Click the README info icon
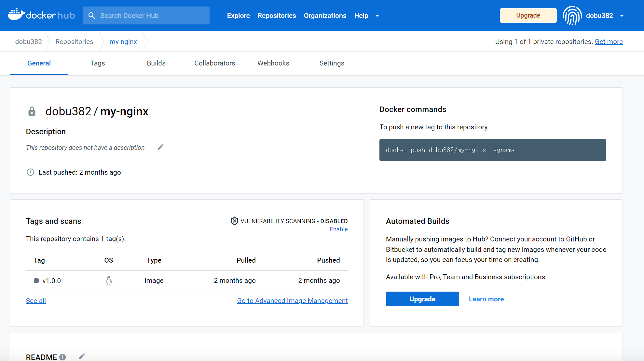 click(x=62, y=357)
